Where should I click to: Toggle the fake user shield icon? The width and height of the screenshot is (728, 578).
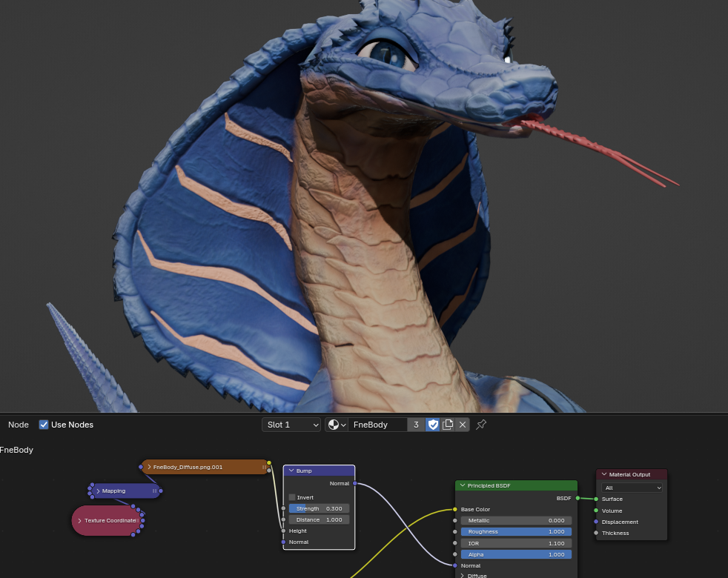(x=433, y=425)
